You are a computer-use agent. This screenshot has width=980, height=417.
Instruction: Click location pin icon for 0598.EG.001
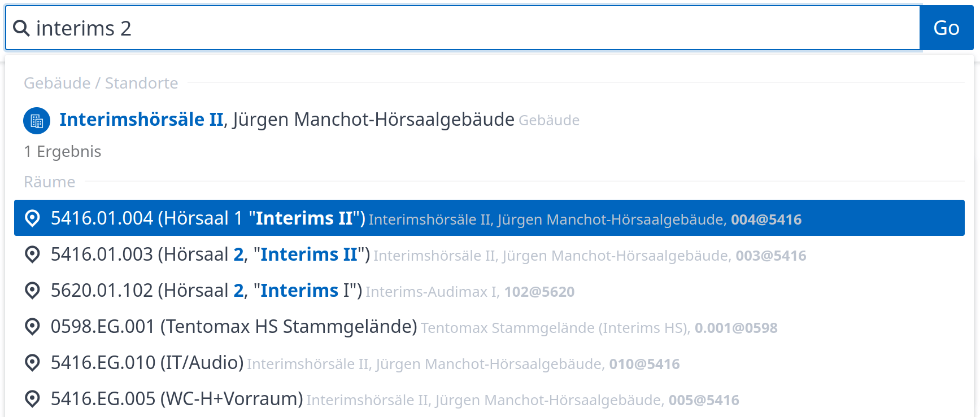pyautogui.click(x=33, y=327)
